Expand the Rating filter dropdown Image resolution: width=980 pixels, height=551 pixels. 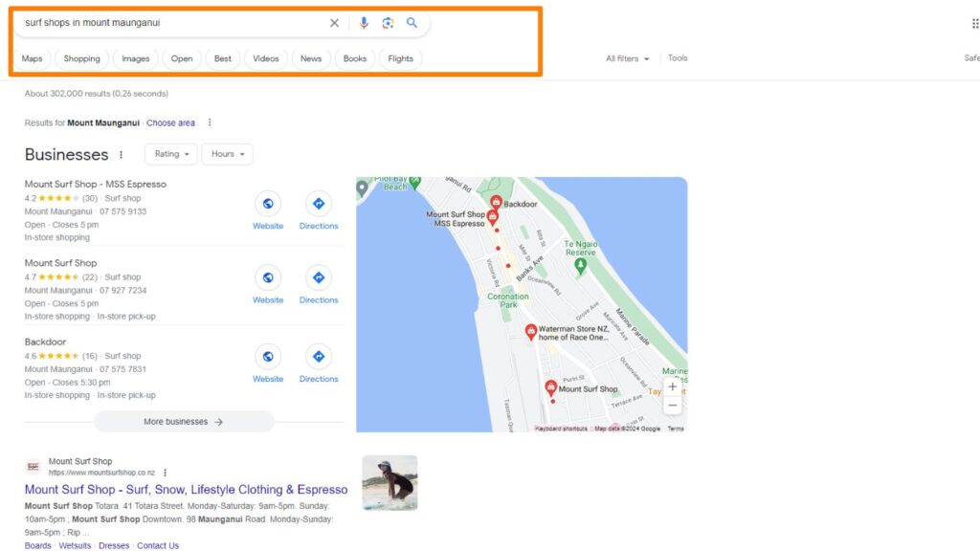[171, 154]
